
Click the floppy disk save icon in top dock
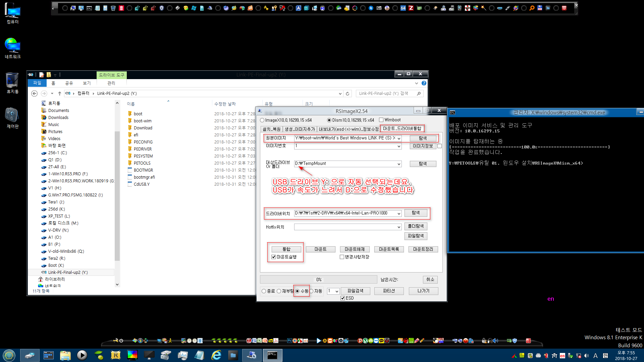point(540,8)
